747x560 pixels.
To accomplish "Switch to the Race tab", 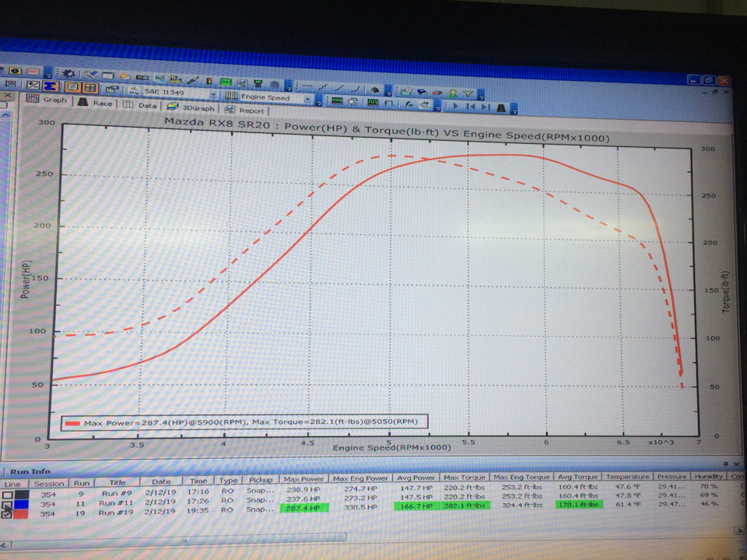I will (95, 103).
